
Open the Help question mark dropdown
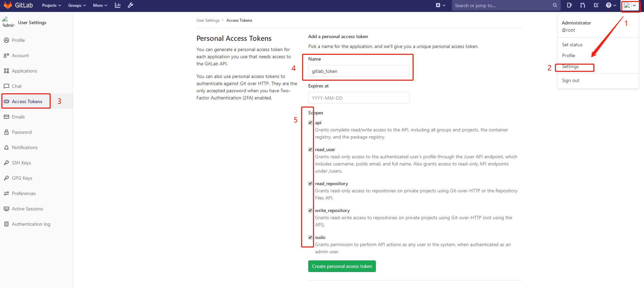(611, 5)
